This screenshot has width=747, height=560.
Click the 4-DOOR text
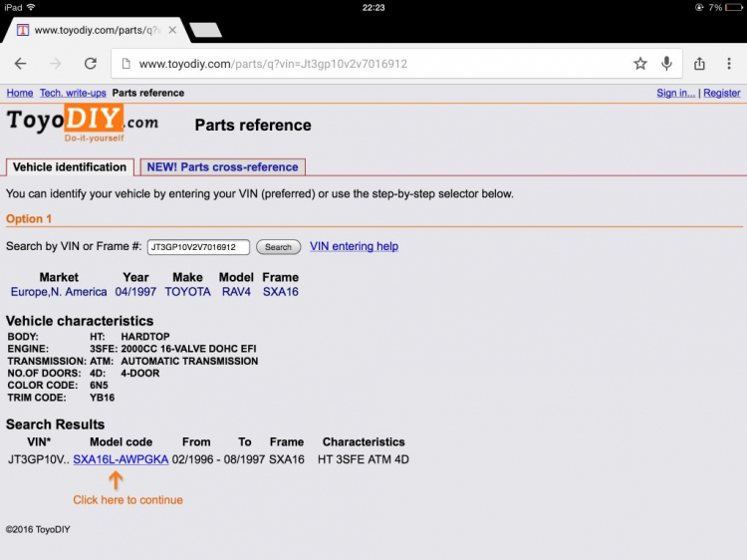140,374
